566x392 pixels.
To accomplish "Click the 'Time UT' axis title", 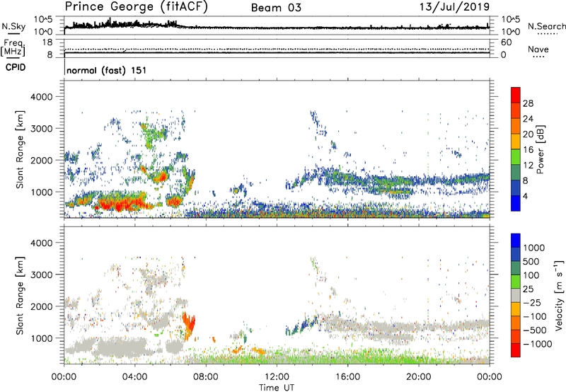I will [x=277, y=388].
